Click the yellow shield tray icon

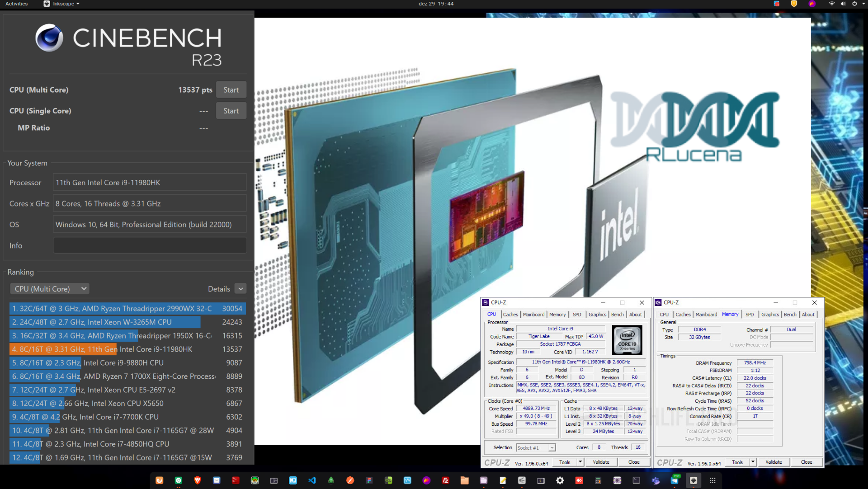[x=794, y=4]
